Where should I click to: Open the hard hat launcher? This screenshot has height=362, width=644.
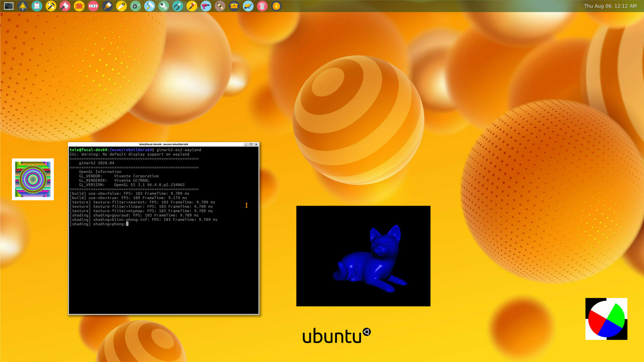[276, 6]
